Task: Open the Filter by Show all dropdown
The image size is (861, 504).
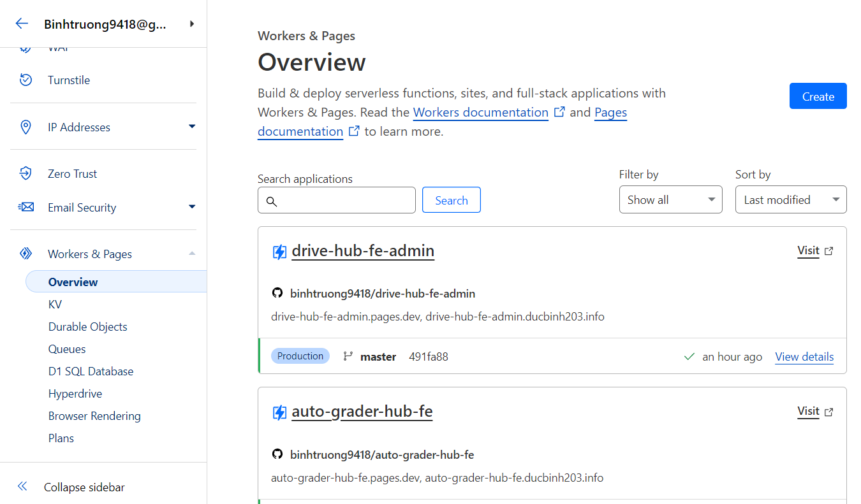Action: click(670, 200)
